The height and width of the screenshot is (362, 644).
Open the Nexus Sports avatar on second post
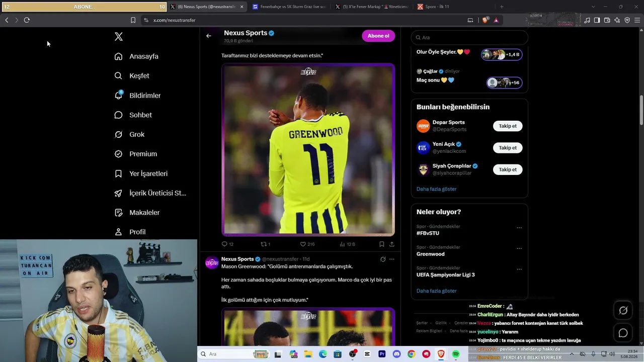tap(212, 262)
